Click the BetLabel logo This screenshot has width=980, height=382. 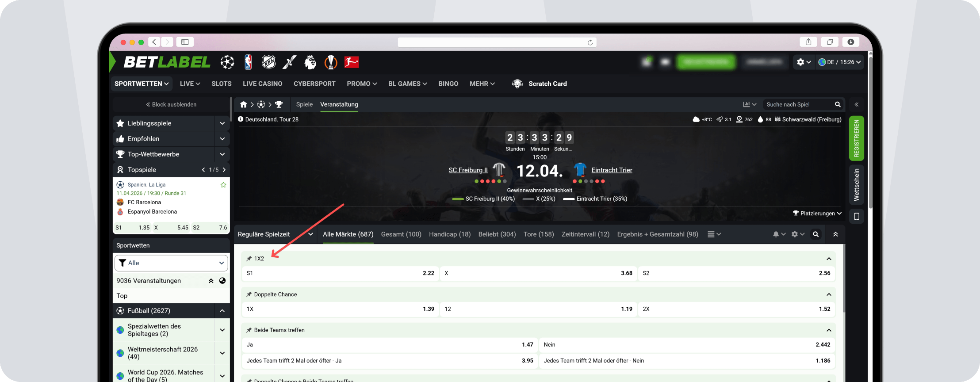coord(167,62)
